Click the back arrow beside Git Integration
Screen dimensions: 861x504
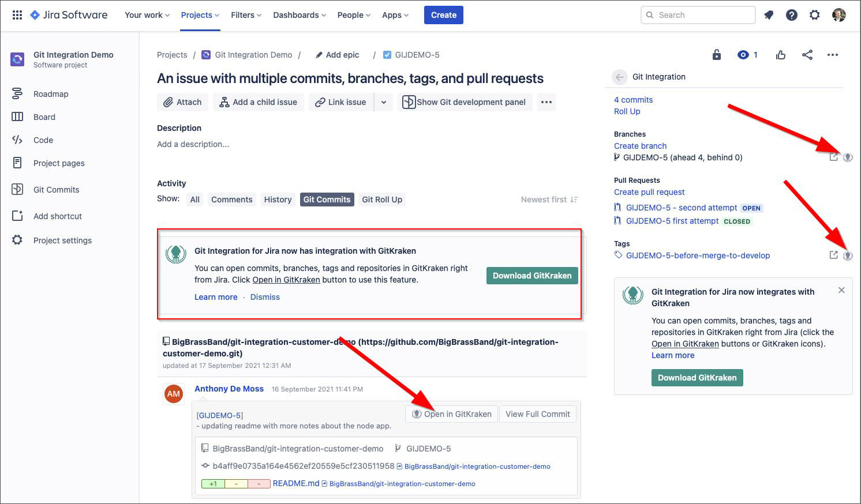pos(620,77)
